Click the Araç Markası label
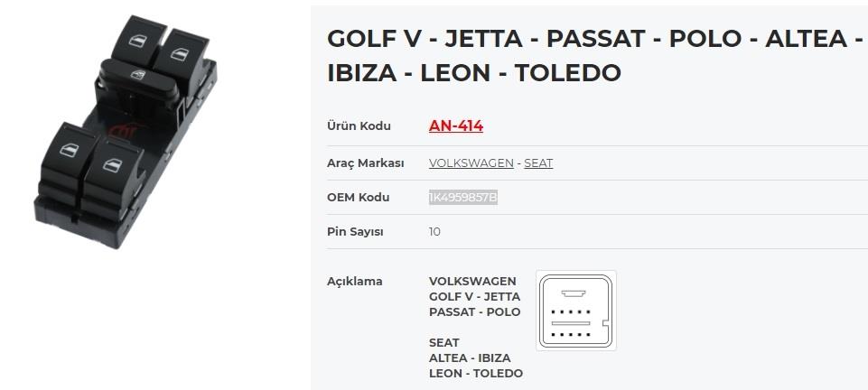Screen dimensions: 868x390 (366, 163)
